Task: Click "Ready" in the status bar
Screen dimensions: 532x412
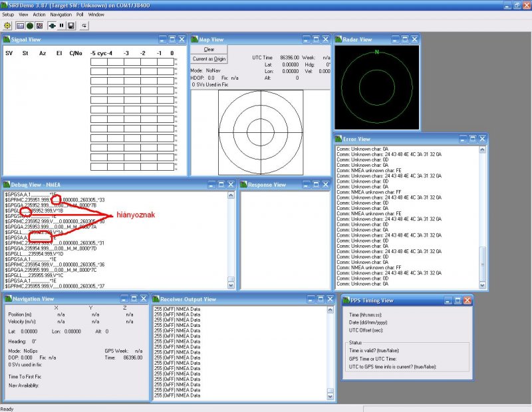Action: pyautogui.click(x=7, y=409)
